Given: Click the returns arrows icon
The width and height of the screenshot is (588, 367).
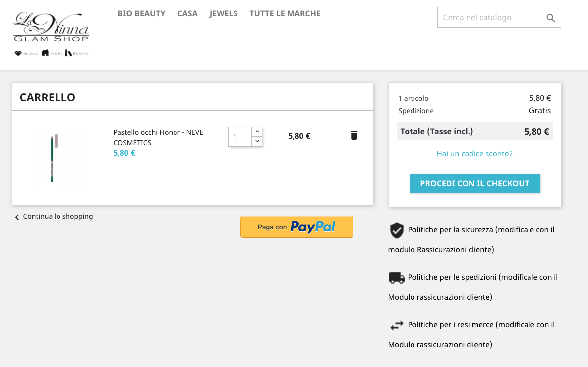Looking at the screenshot, I should point(396,325).
